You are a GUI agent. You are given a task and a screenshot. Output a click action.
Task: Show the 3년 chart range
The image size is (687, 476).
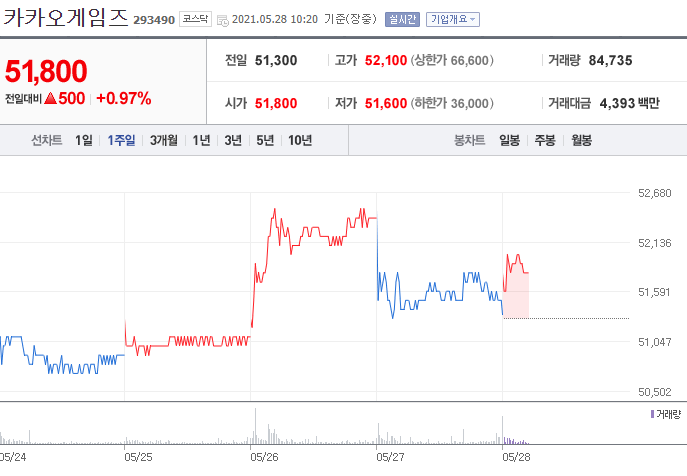click(233, 140)
